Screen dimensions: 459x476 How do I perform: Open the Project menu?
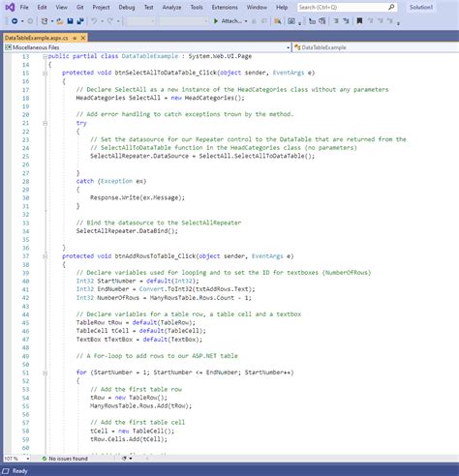tap(101, 7)
